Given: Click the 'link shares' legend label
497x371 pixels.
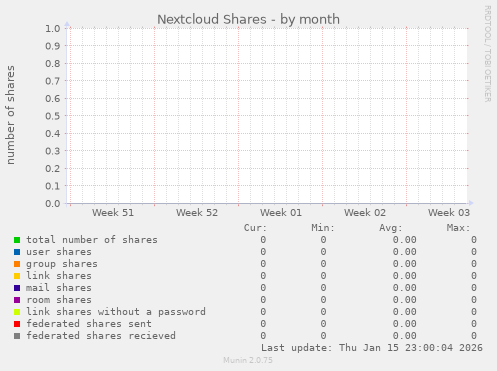Looking at the screenshot, I should tap(59, 276).
